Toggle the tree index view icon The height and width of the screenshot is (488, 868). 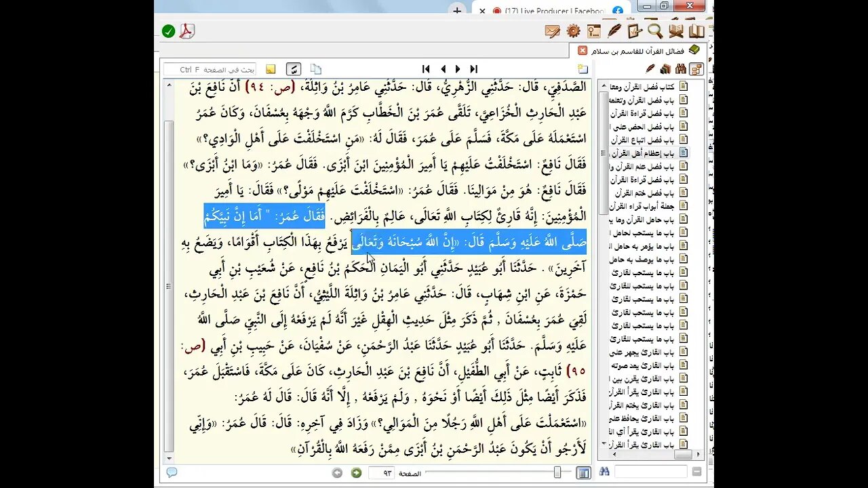[x=696, y=68]
